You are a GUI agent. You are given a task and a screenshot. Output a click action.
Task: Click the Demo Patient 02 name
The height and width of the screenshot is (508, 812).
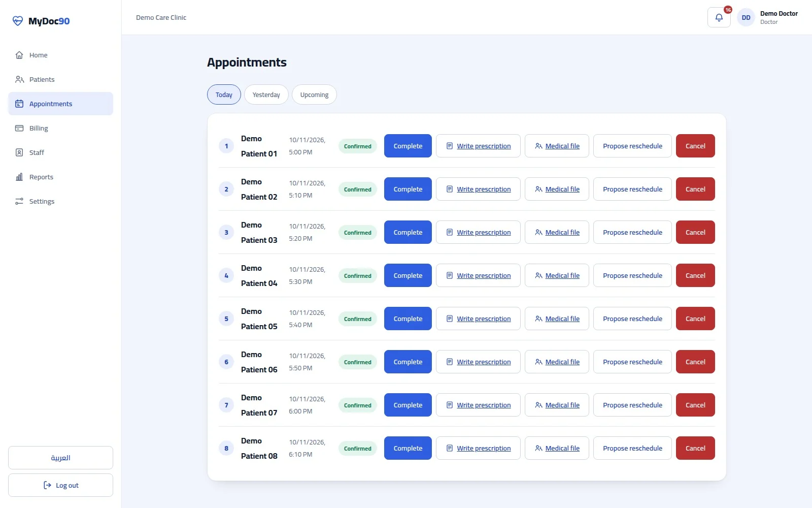click(259, 189)
